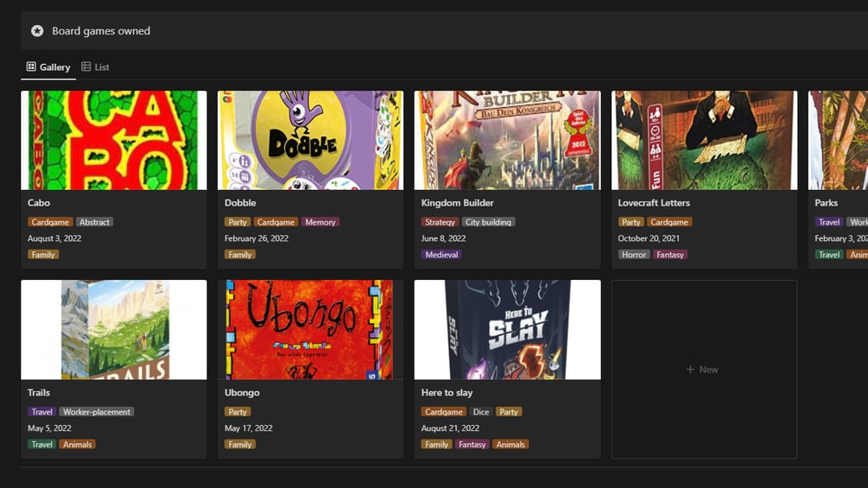Click the October 20, 2021 date
This screenshot has width=868, height=488.
pos(649,238)
